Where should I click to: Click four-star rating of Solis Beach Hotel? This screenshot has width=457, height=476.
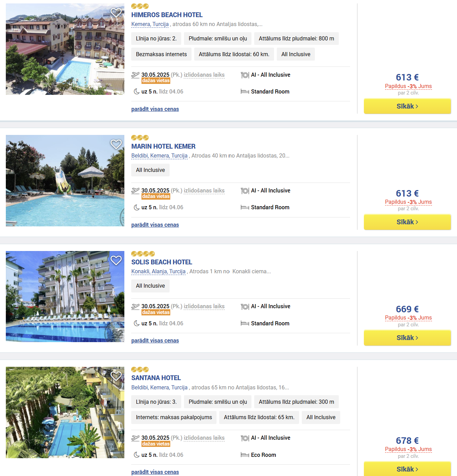[143, 254]
